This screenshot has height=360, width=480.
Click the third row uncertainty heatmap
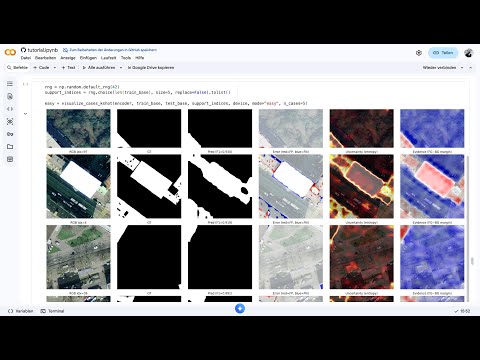[x=362, y=257]
